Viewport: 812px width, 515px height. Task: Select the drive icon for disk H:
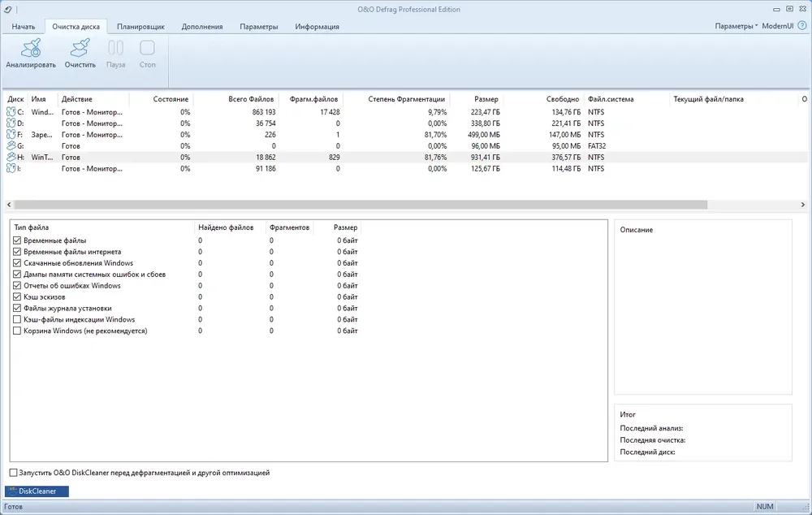click(11, 157)
